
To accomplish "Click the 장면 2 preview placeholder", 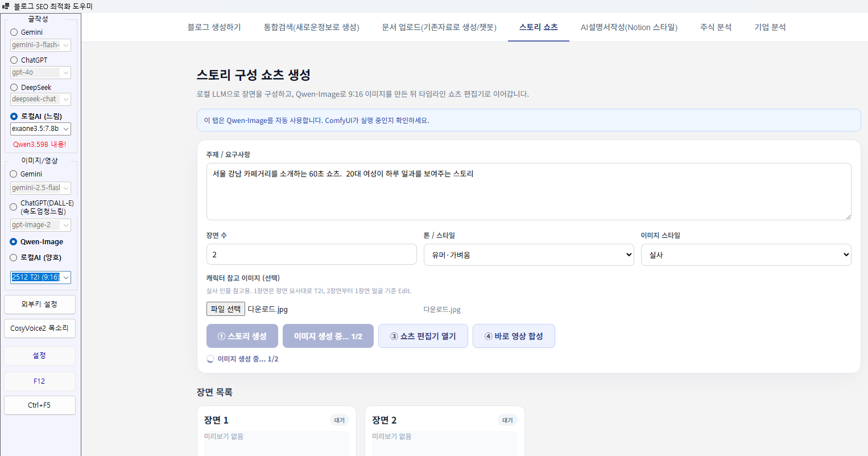I will coord(445,443).
